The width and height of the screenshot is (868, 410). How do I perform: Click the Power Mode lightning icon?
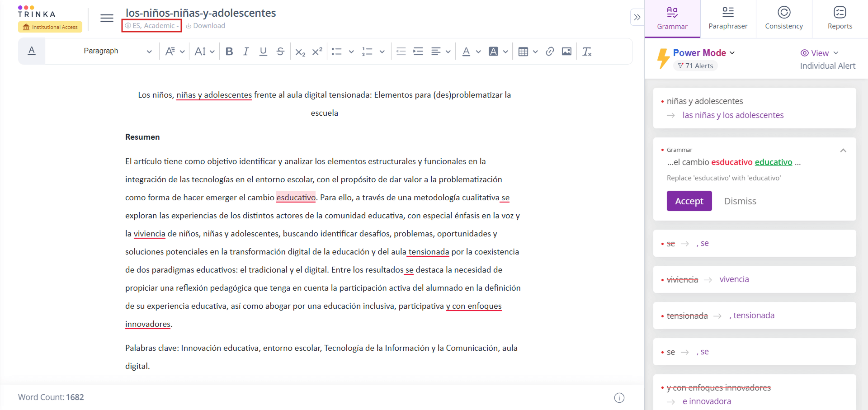click(663, 58)
